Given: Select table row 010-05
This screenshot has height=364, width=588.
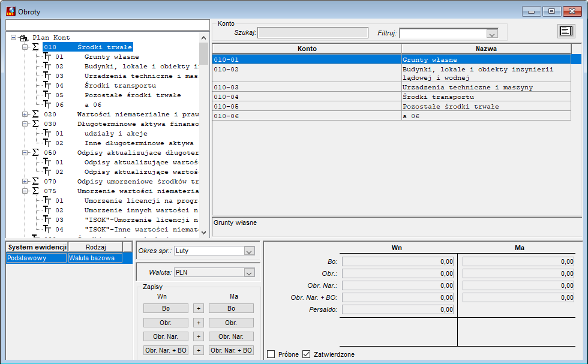Looking at the screenshot, I should (391, 107).
